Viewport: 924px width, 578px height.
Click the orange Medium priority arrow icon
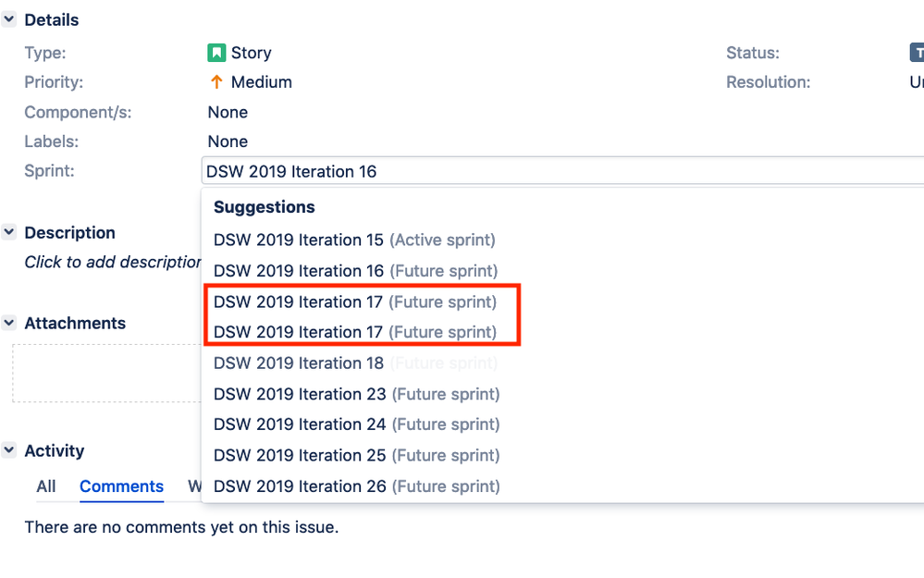coord(217,82)
